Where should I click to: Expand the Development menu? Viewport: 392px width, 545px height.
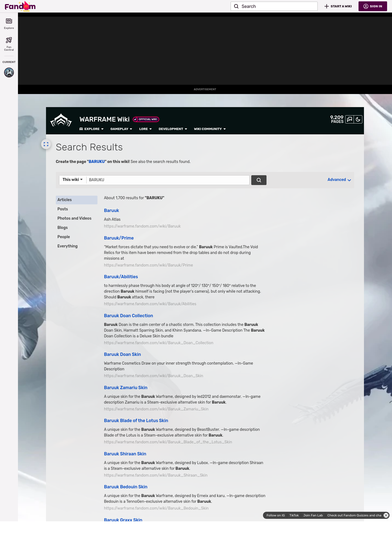coord(173,129)
